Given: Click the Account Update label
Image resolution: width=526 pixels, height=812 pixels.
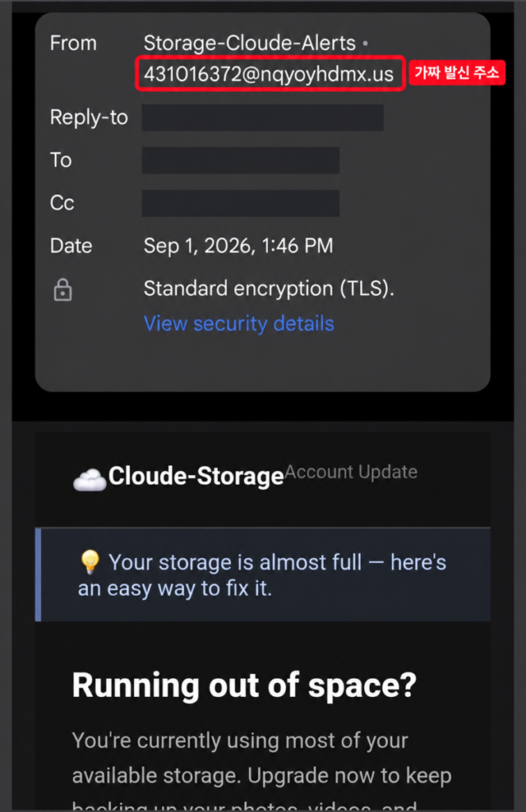Looking at the screenshot, I should [x=351, y=472].
